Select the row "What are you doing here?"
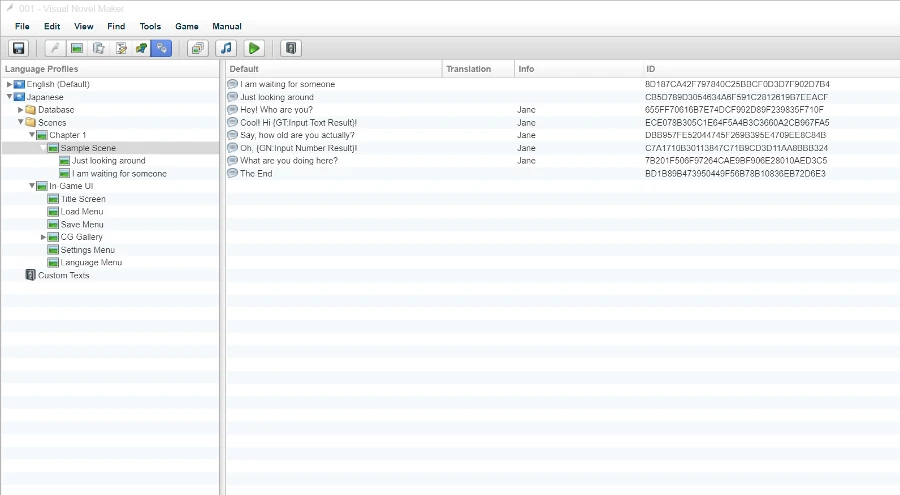 288,160
